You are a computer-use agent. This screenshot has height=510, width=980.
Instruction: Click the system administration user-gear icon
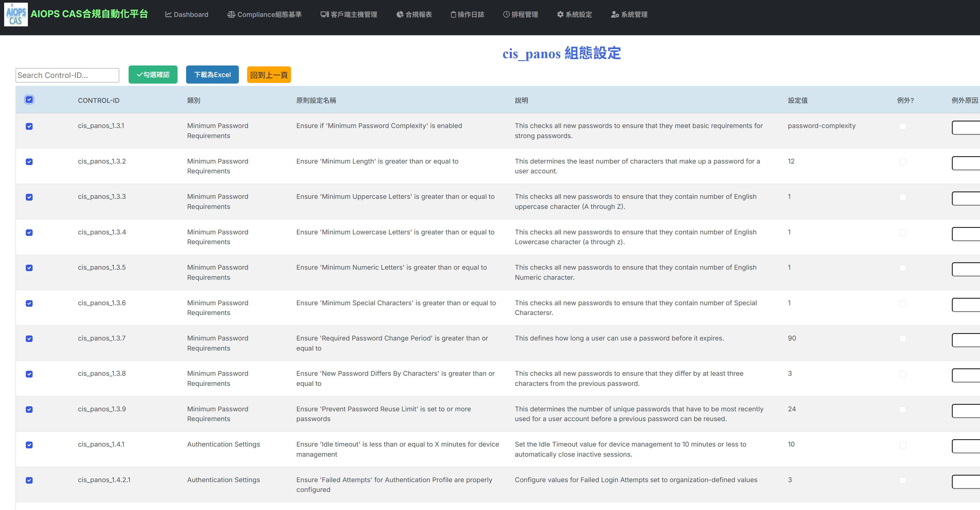(615, 15)
